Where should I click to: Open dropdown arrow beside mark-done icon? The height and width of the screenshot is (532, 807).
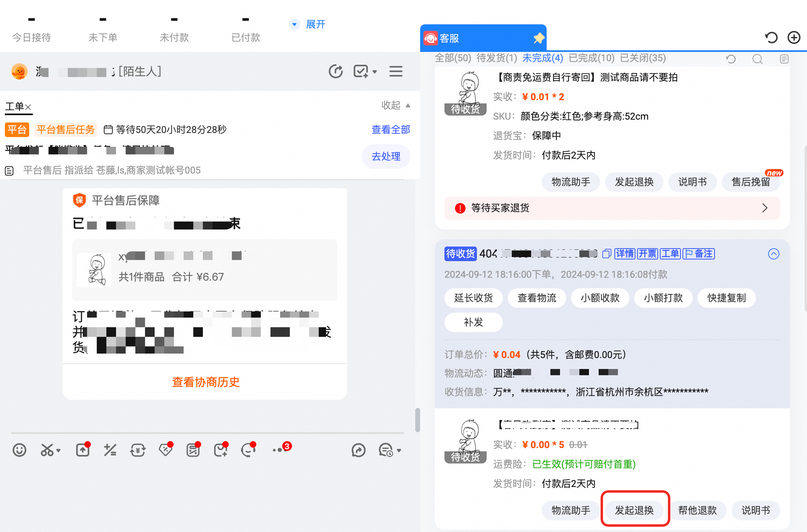[374, 72]
